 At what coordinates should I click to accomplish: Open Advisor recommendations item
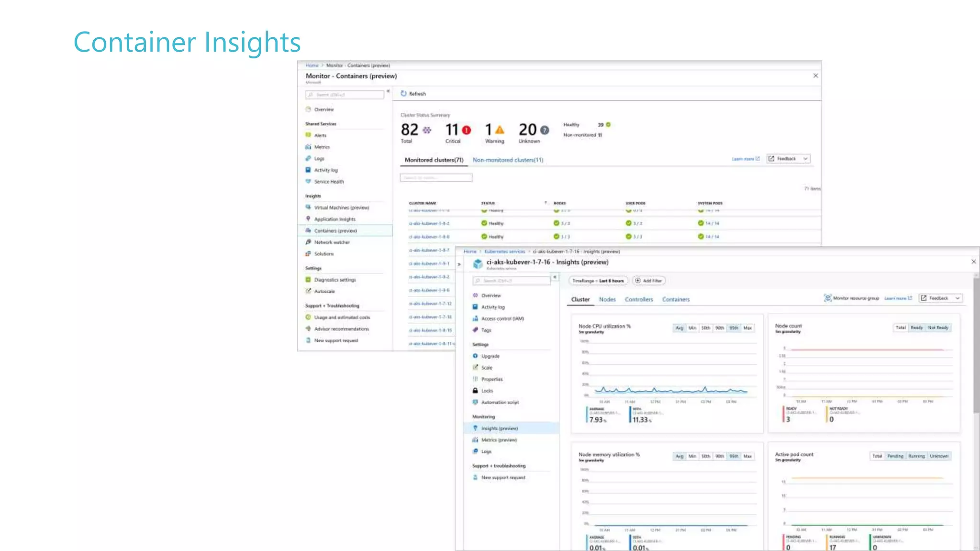(x=341, y=329)
